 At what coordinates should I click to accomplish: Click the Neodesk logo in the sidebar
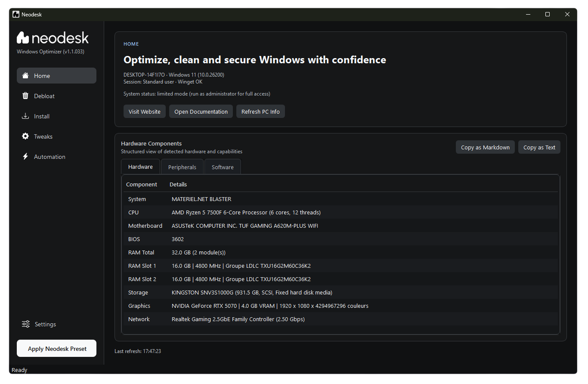click(x=53, y=38)
